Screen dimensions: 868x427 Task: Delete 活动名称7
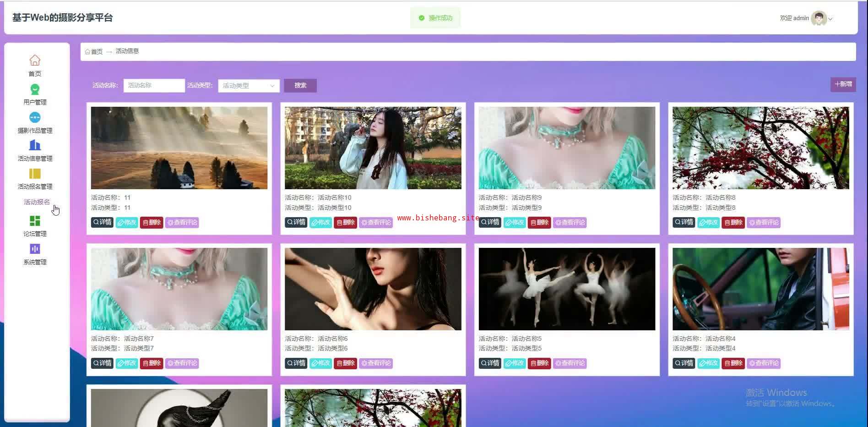(x=152, y=363)
